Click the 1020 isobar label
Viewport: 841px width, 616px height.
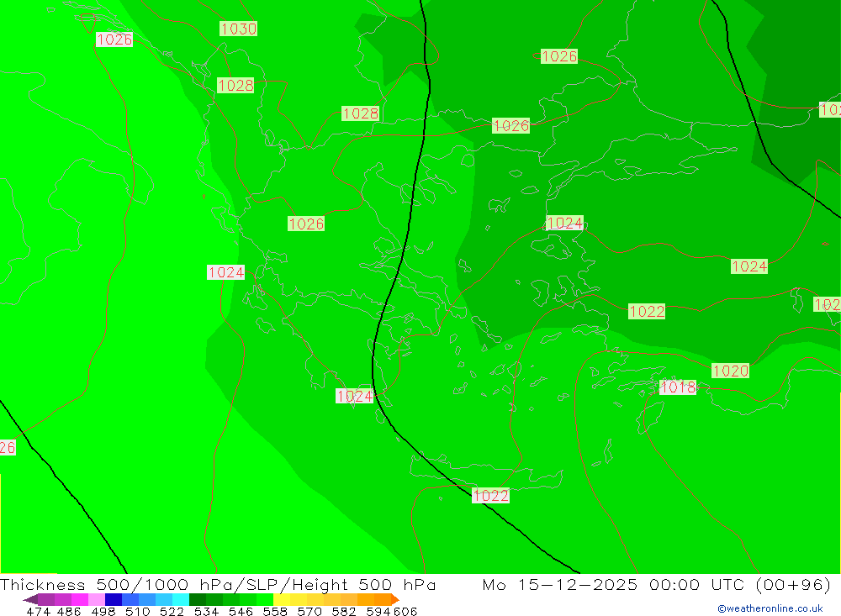click(731, 371)
